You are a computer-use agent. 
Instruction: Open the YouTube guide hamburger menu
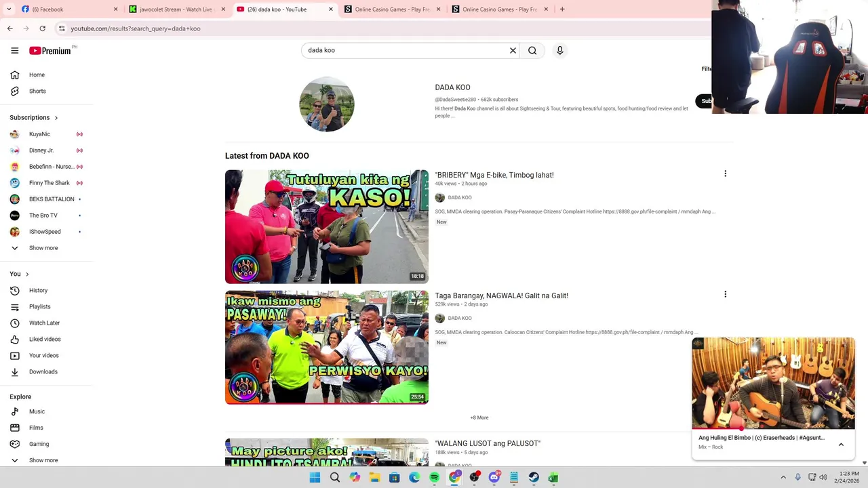[x=14, y=50]
